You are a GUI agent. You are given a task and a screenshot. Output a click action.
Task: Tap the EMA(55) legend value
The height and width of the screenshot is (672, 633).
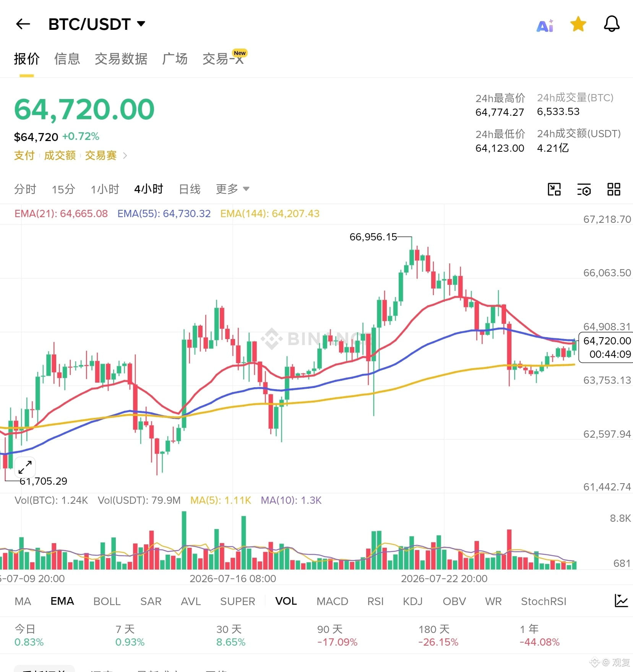coord(164,214)
